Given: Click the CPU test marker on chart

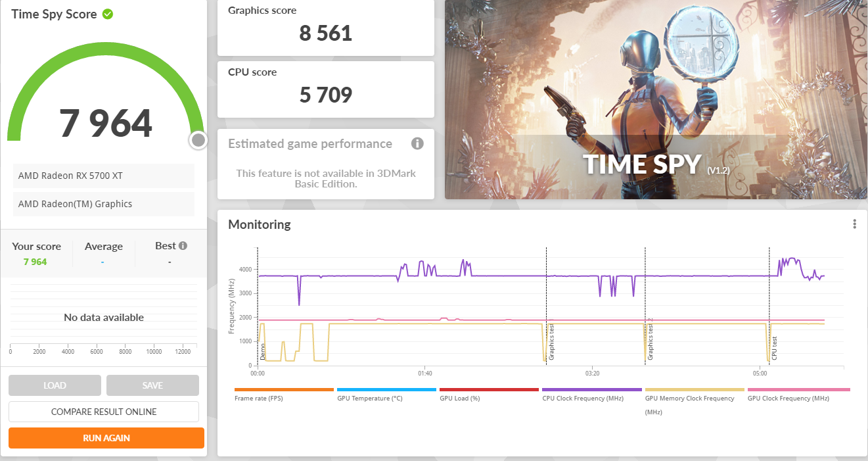Looking at the screenshot, I should (775, 347).
